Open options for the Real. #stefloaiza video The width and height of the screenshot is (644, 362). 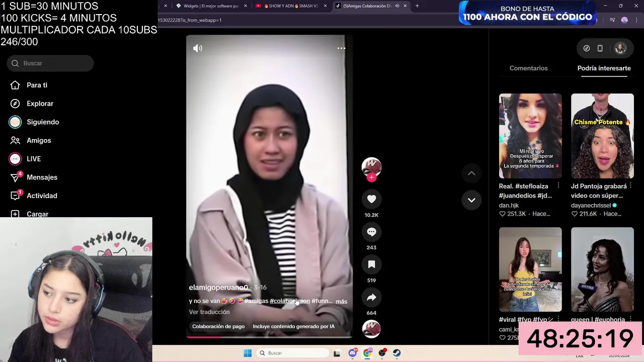558,186
